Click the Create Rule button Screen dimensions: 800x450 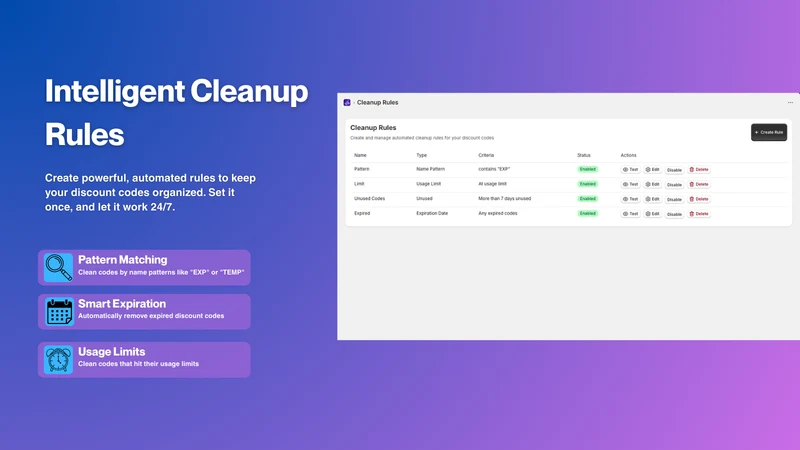tap(769, 132)
